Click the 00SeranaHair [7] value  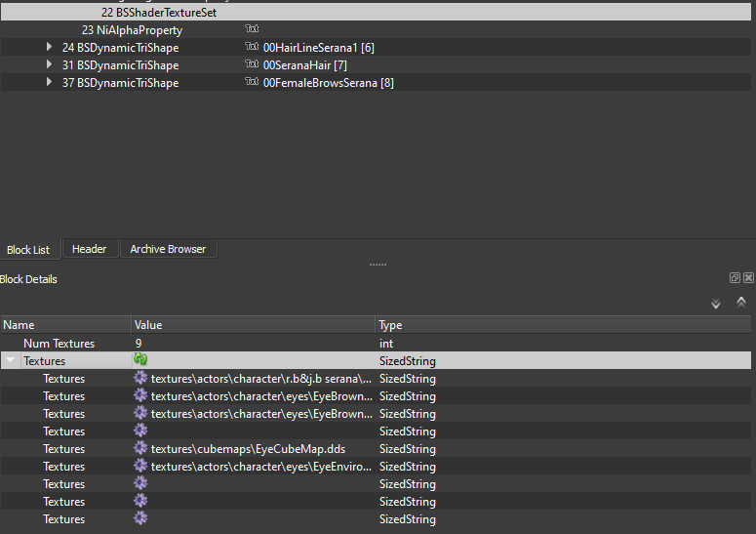pyautogui.click(x=305, y=65)
